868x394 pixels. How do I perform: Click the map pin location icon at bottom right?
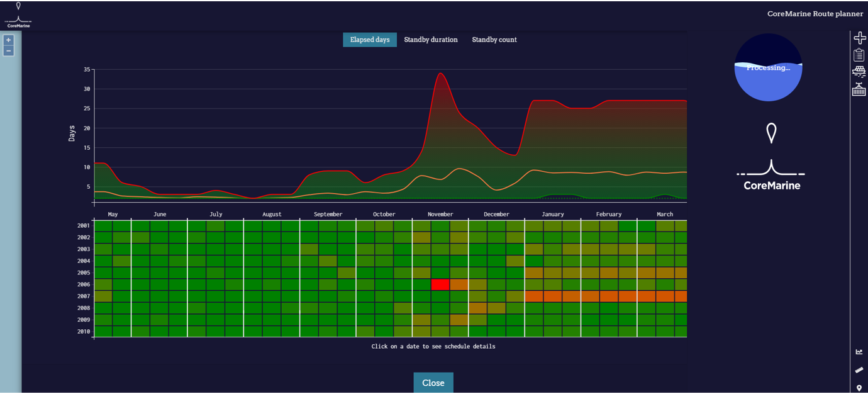859,388
